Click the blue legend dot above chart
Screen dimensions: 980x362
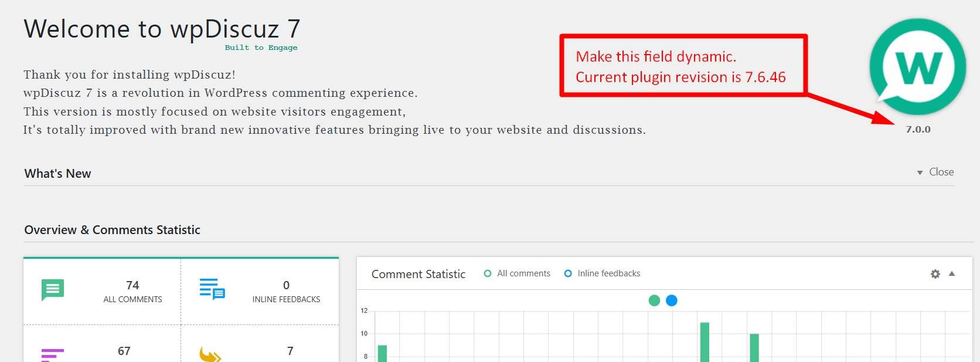(672, 300)
